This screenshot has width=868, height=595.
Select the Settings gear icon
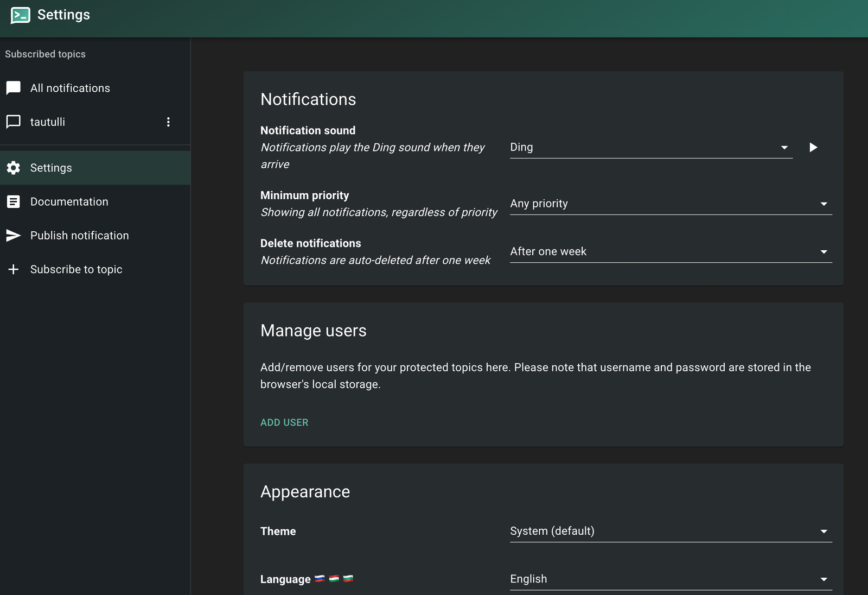(14, 168)
